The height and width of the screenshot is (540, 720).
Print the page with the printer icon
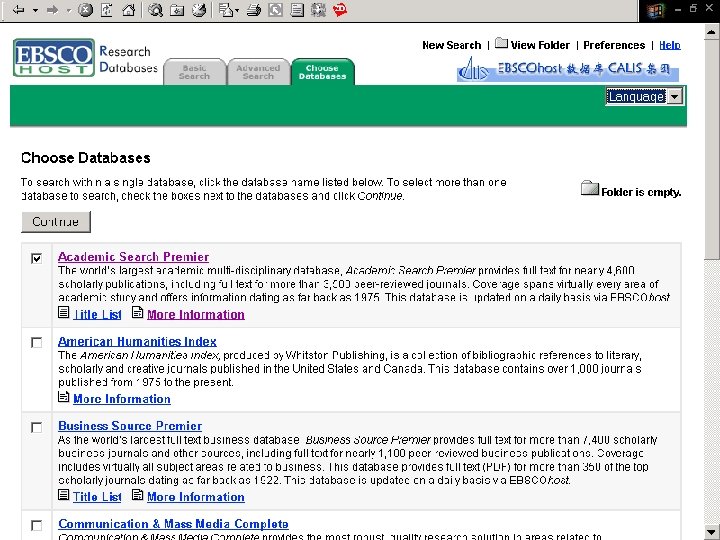[x=253, y=10]
